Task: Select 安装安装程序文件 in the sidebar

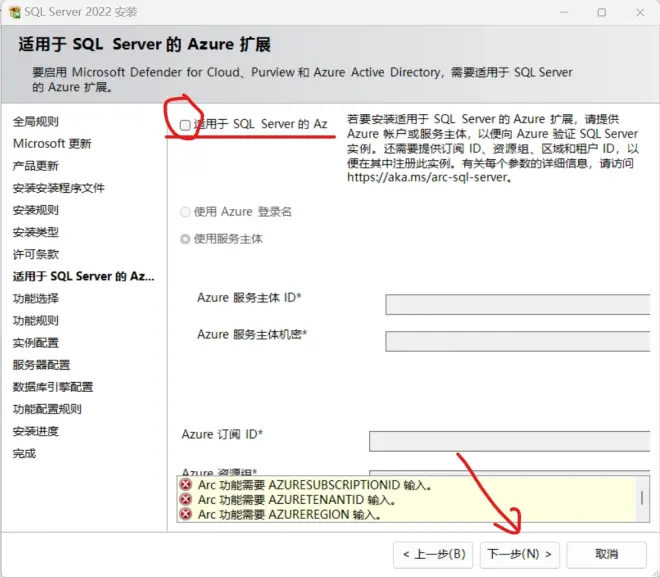Action: 59,188
